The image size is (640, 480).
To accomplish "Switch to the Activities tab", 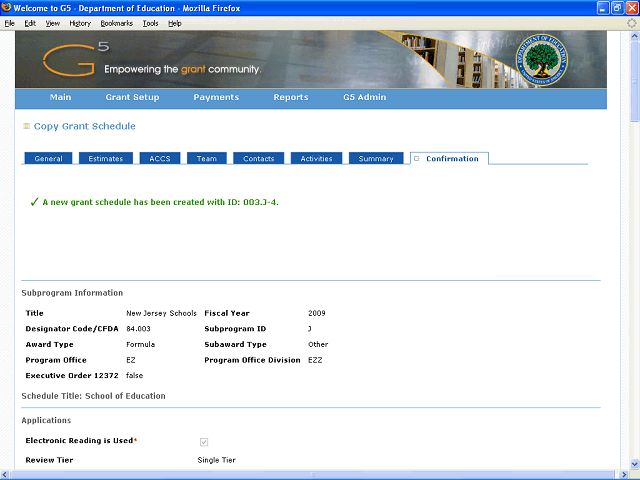I will click(x=316, y=158).
